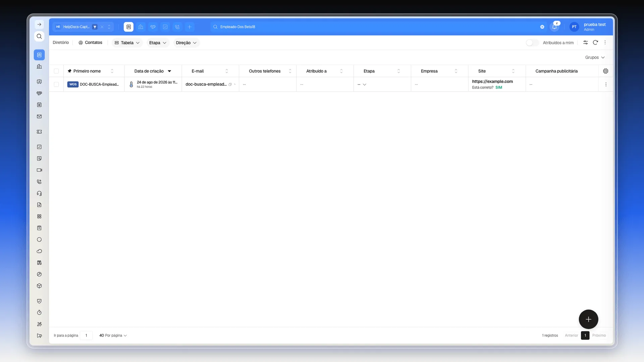Open 40 Por página dropdown
This screenshot has width=644, height=362.
(113, 335)
